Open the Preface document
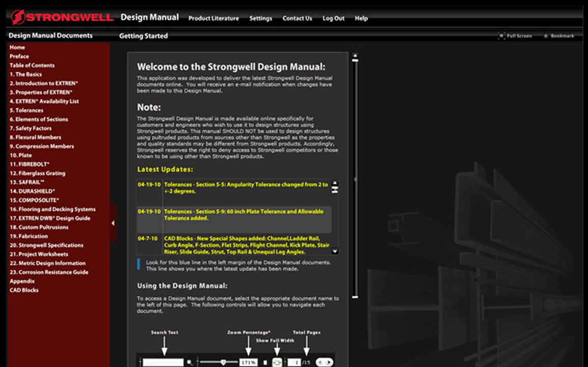The image size is (588, 367). click(19, 56)
